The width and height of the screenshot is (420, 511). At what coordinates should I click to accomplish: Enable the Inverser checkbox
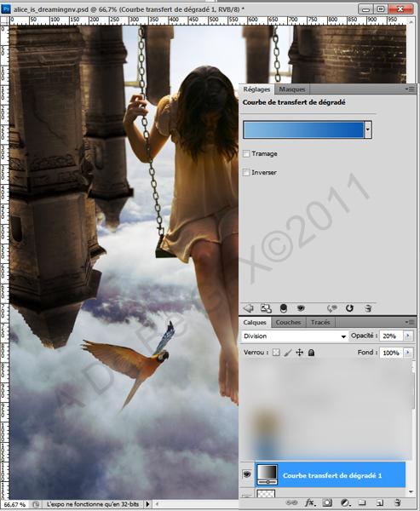coord(246,172)
